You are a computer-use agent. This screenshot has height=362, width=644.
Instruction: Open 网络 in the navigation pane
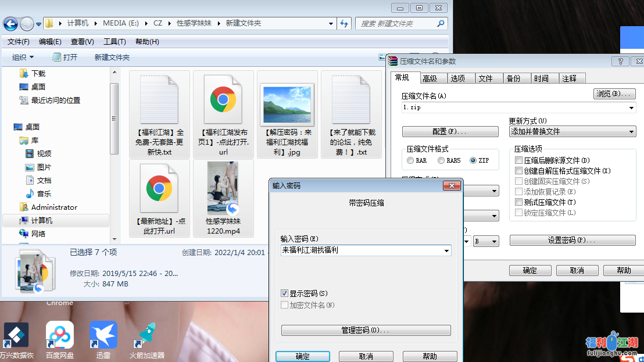pyautogui.click(x=38, y=234)
